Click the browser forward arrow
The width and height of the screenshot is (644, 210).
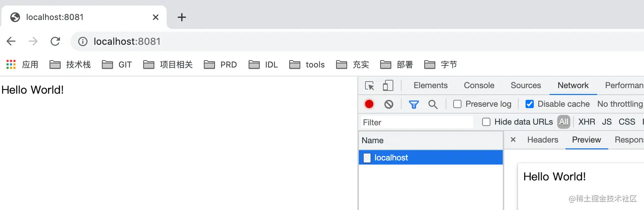point(33,41)
